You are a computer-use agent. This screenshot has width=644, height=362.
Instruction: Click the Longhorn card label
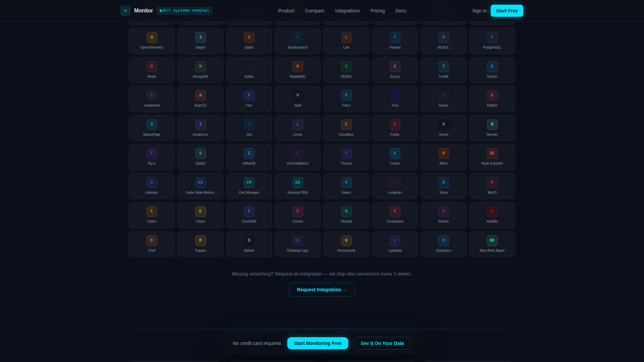[x=395, y=193]
